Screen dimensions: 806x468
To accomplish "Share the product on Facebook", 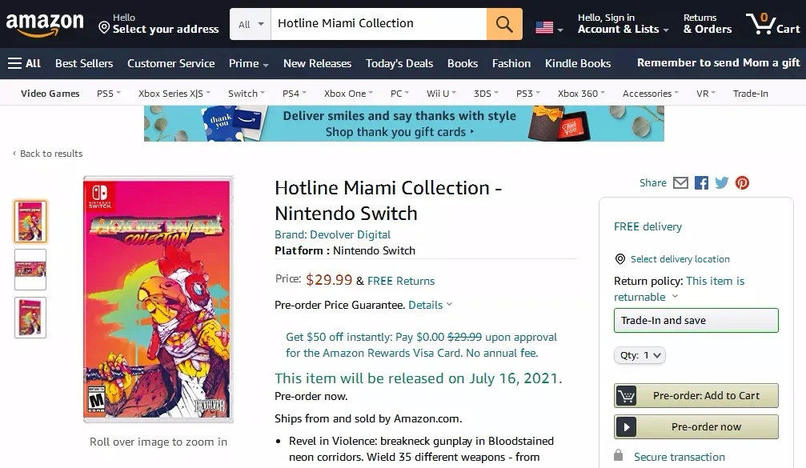I will (701, 183).
